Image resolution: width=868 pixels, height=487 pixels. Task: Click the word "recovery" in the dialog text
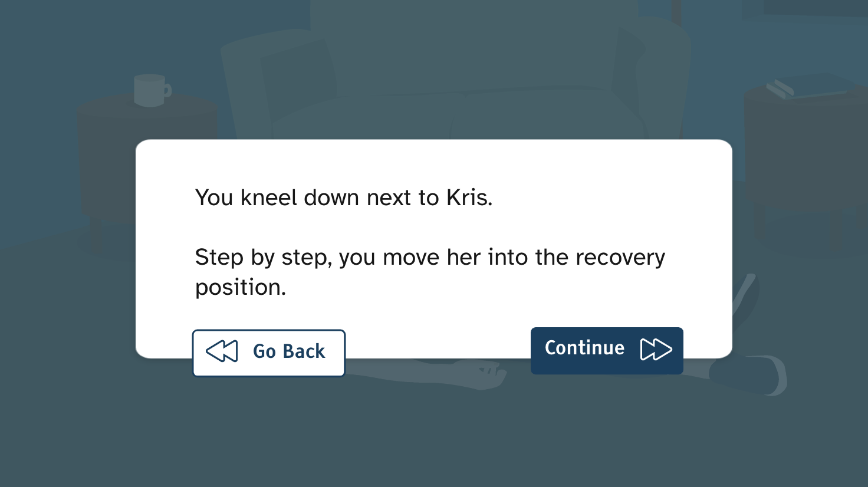[x=620, y=258]
